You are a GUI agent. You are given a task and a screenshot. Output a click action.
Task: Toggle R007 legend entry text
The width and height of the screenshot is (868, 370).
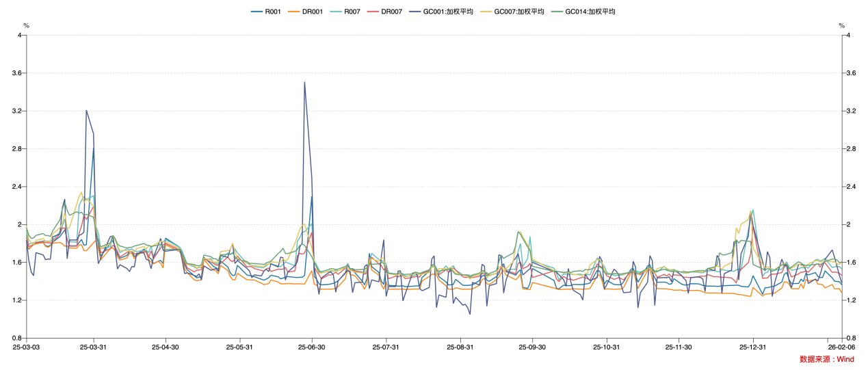[x=352, y=12]
